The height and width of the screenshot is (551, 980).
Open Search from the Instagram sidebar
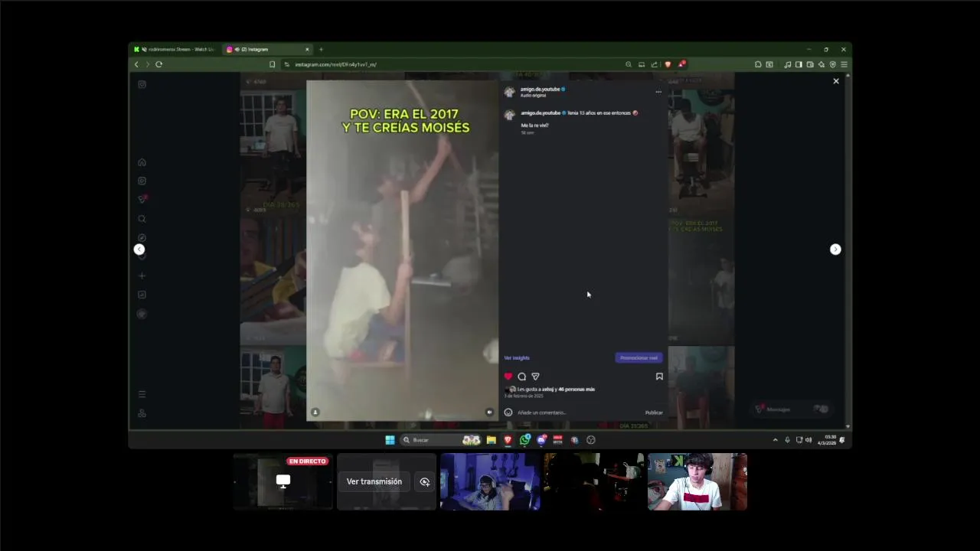(x=142, y=219)
